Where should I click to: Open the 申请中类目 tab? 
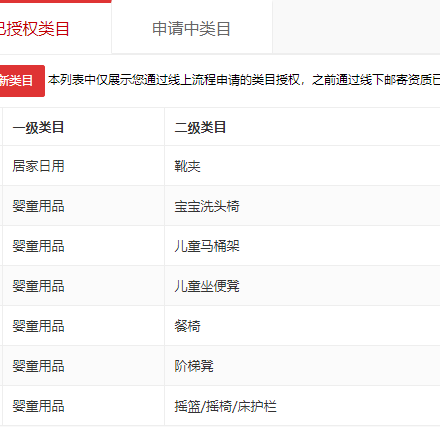(192, 29)
